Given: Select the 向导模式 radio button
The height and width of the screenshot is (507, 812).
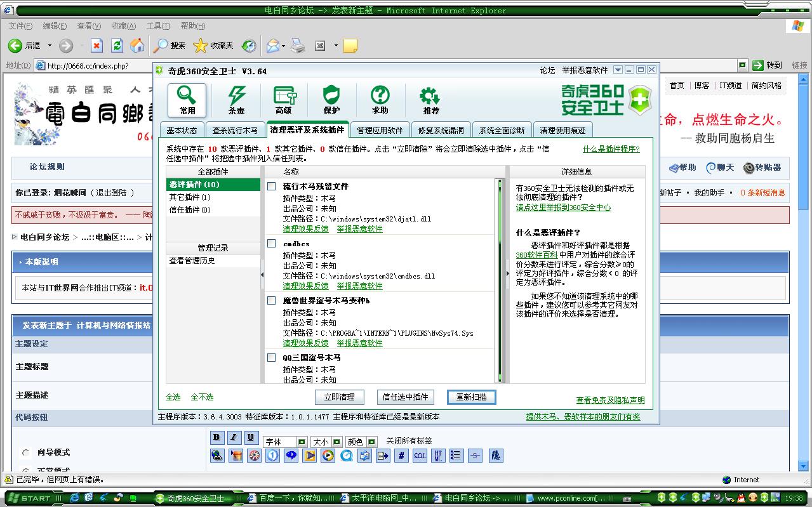Looking at the screenshot, I should click(x=26, y=453).
